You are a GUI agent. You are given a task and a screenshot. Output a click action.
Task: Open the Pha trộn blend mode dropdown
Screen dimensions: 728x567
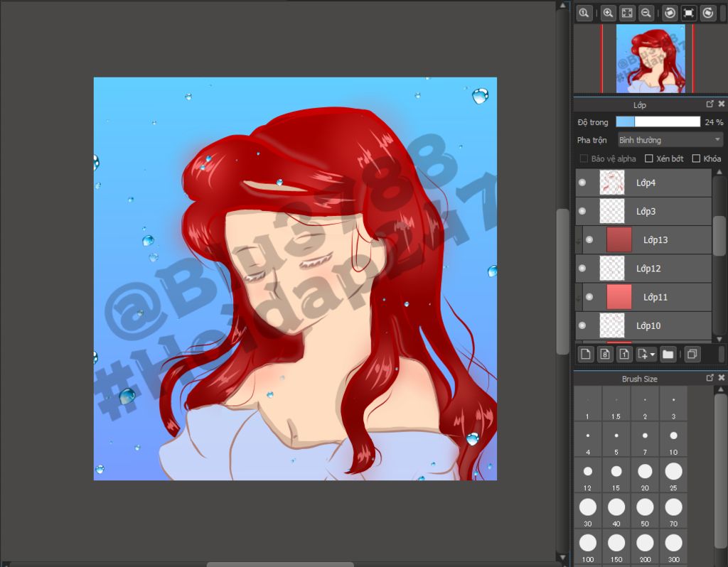point(670,140)
